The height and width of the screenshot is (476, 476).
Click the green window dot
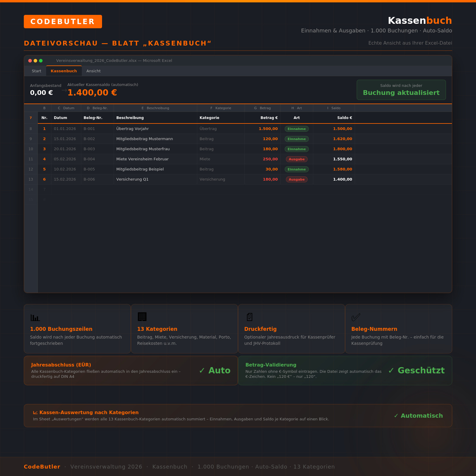click(x=41, y=61)
